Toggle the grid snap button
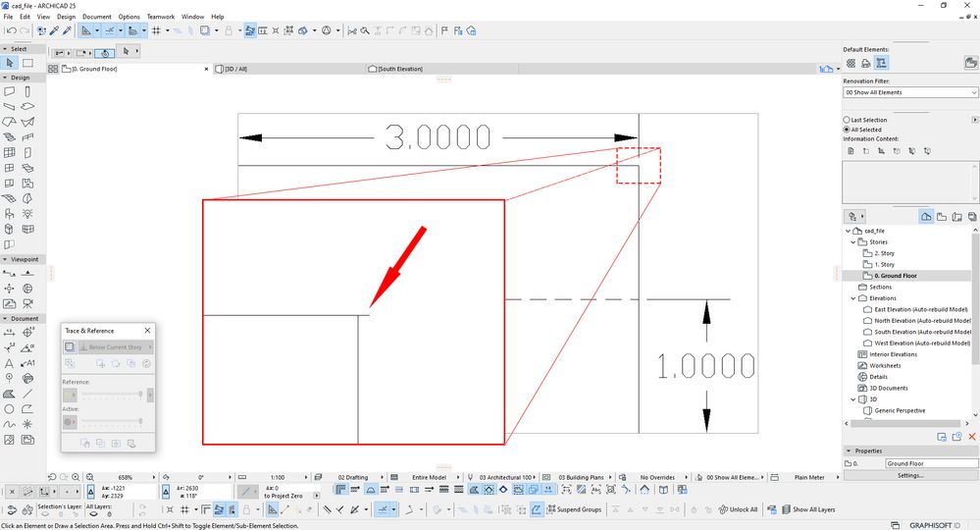This screenshot has height=530, width=980. pyautogui.click(x=156, y=30)
